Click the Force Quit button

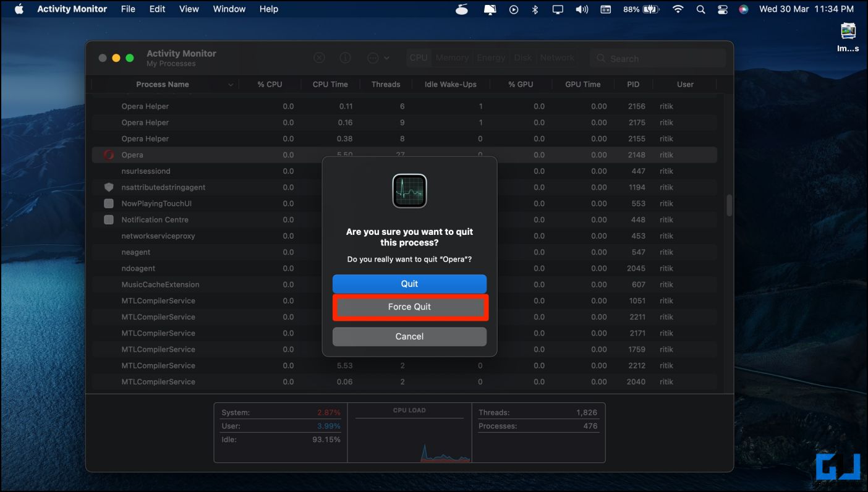click(409, 307)
